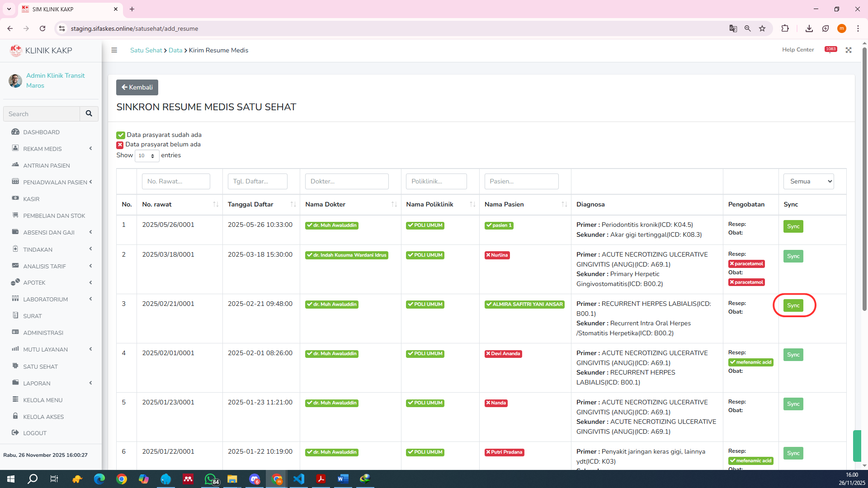Image resolution: width=868 pixels, height=488 pixels.
Task: Click the hamburger sidebar toggle icon
Action: coord(114,50)
